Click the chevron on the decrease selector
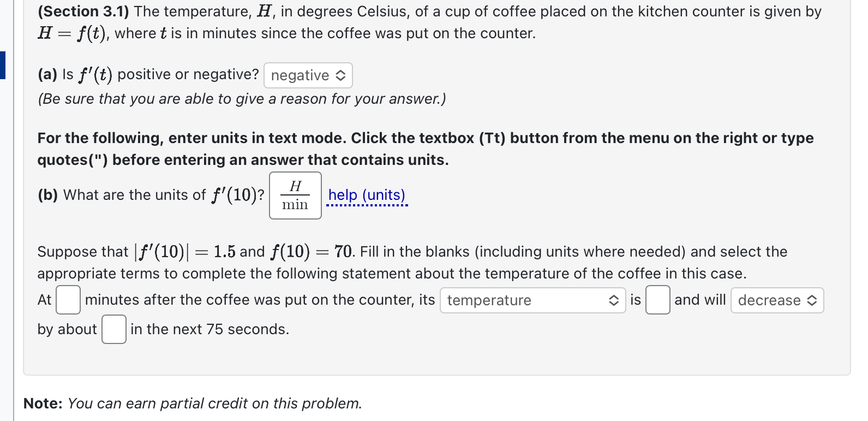 coord(812,300)
